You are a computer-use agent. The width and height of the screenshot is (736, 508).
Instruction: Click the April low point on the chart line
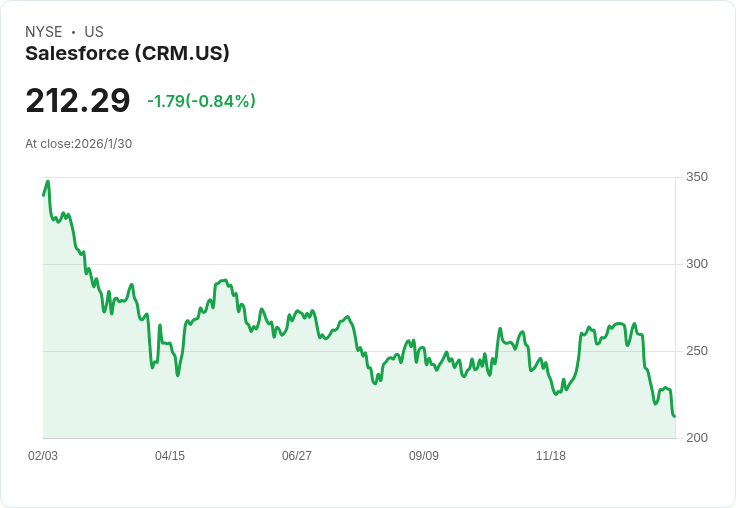click(x=178, y=375)
